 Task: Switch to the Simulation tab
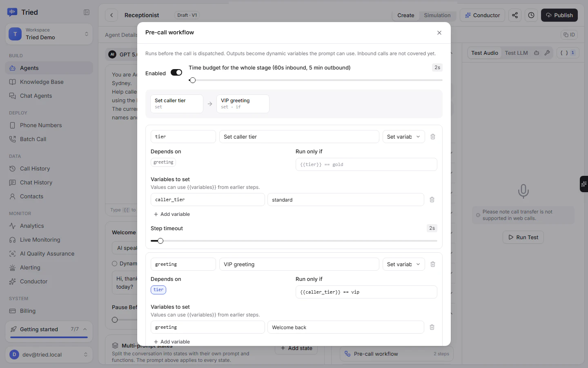point(437,15)
